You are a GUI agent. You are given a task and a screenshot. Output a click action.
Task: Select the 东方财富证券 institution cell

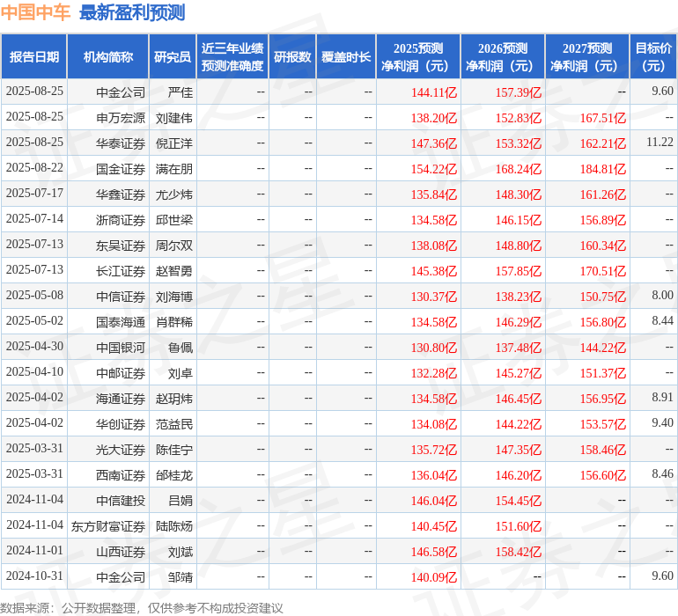(108, 526)
